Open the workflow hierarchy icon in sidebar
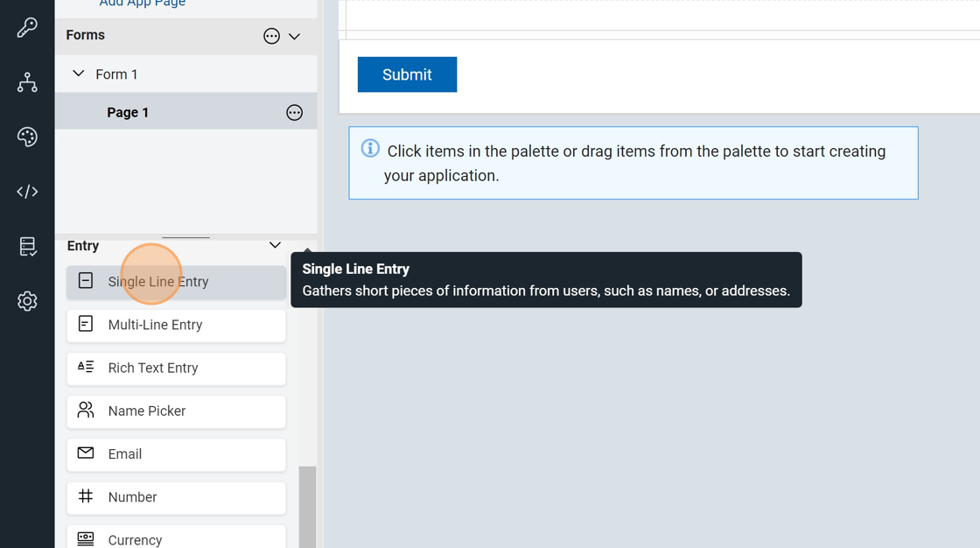Image resolution: width=980 pixels, height=548 pixels. tap(27, 82)
